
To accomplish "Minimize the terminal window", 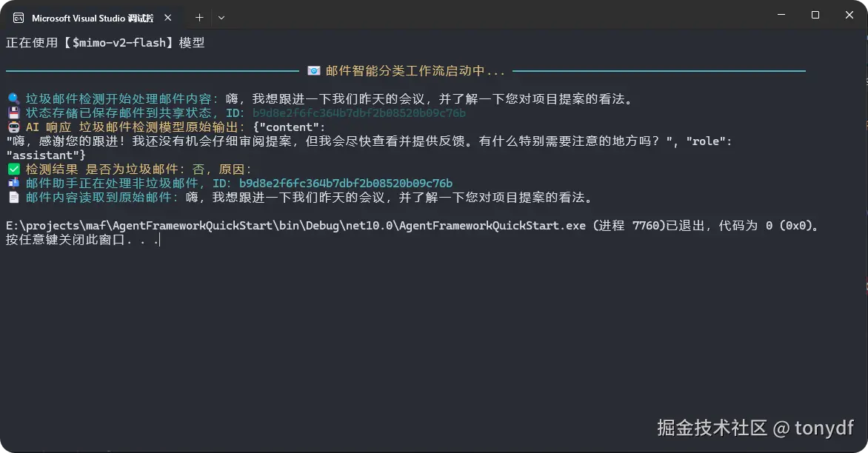I will (780, 15).
